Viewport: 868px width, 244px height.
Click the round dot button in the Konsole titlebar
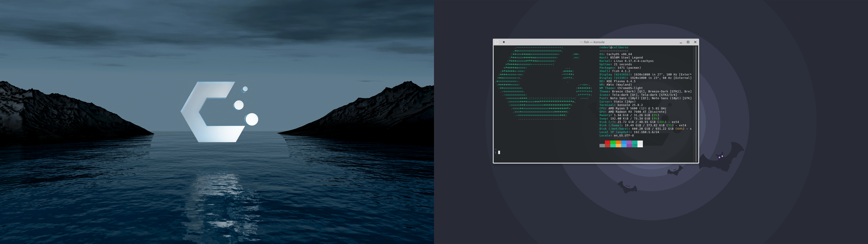click(x=504, y=42)
